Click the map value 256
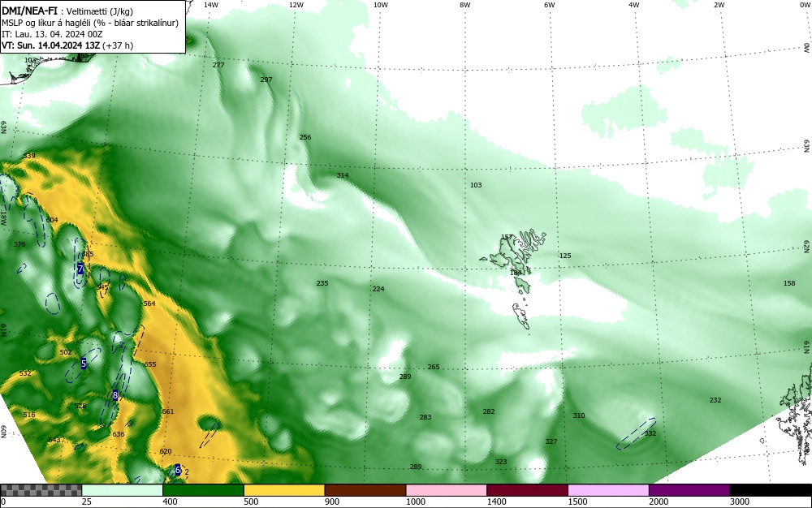 pyautogui.click(x=305, y=137)
